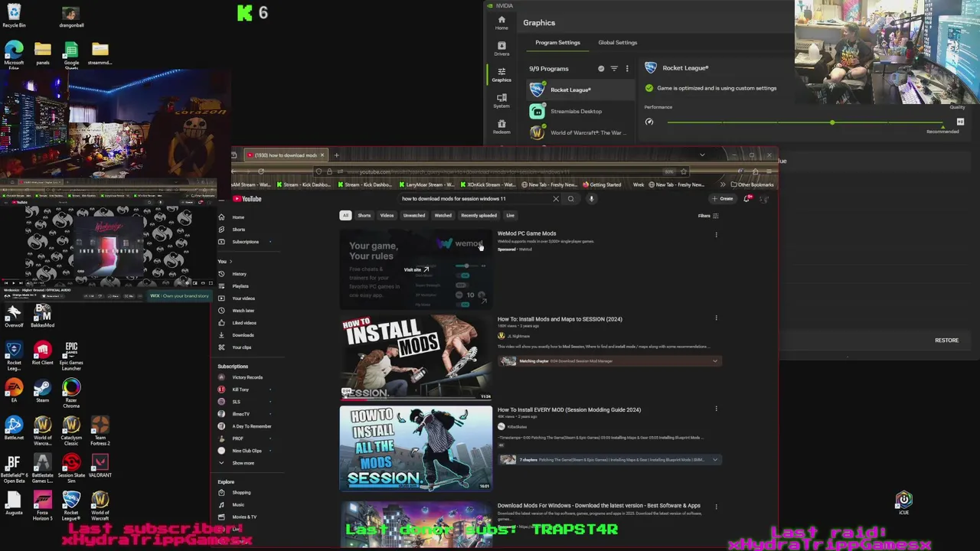Click the checkmark icon beside 9/9 Programs
The height and width of the screenshot is (551, 980).
[x=601, y=69]
